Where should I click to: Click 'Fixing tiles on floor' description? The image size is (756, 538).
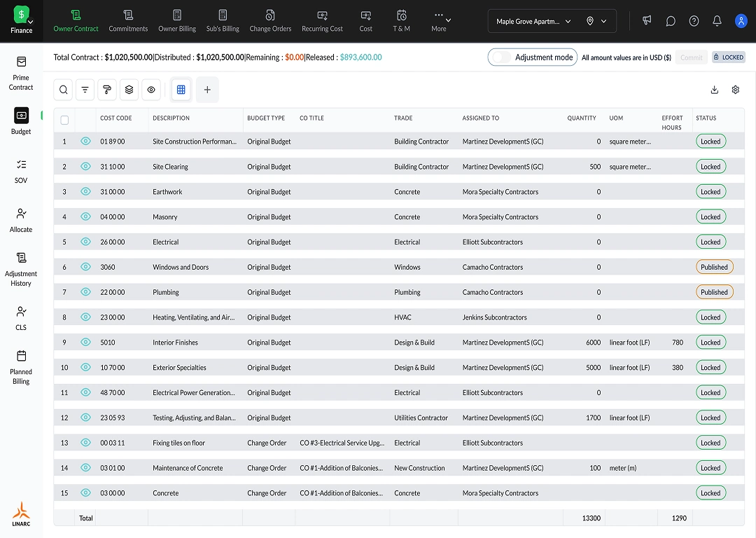point(179,443)
